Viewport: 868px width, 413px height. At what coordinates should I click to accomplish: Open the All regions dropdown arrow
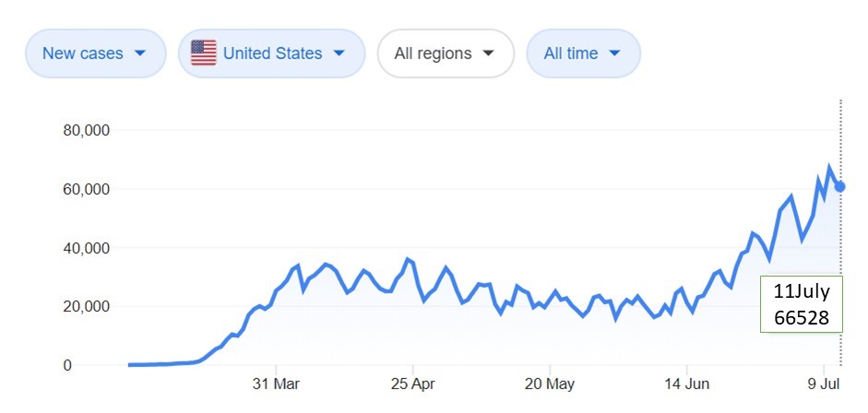tap(488, 53)
